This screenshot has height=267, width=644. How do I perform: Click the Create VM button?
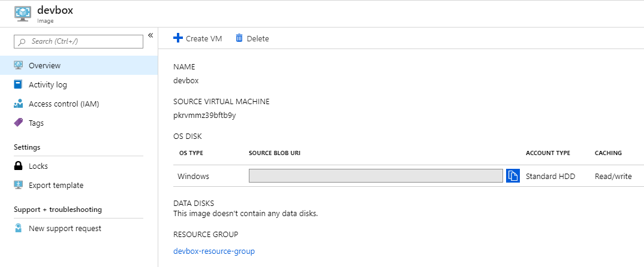click(197, 38)
